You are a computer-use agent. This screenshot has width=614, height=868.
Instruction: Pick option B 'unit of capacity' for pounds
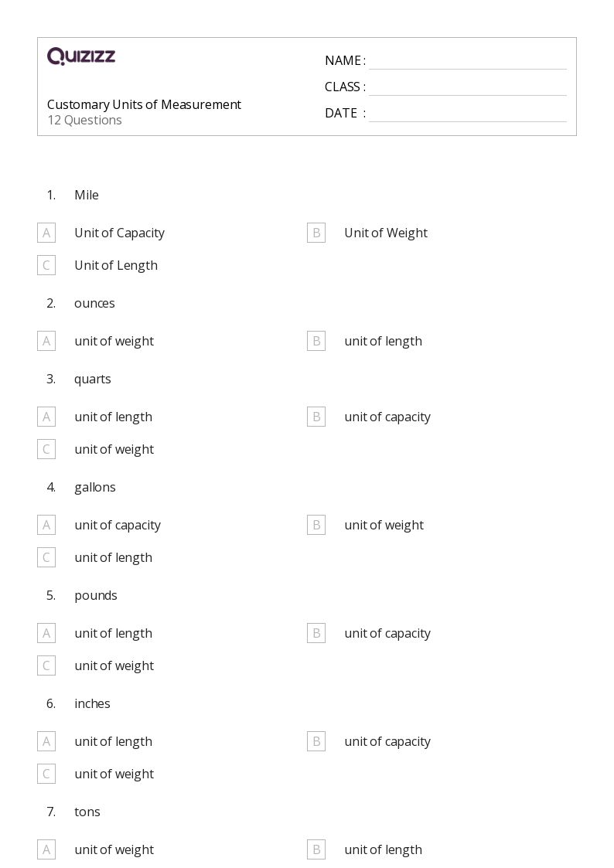point(316,633)
